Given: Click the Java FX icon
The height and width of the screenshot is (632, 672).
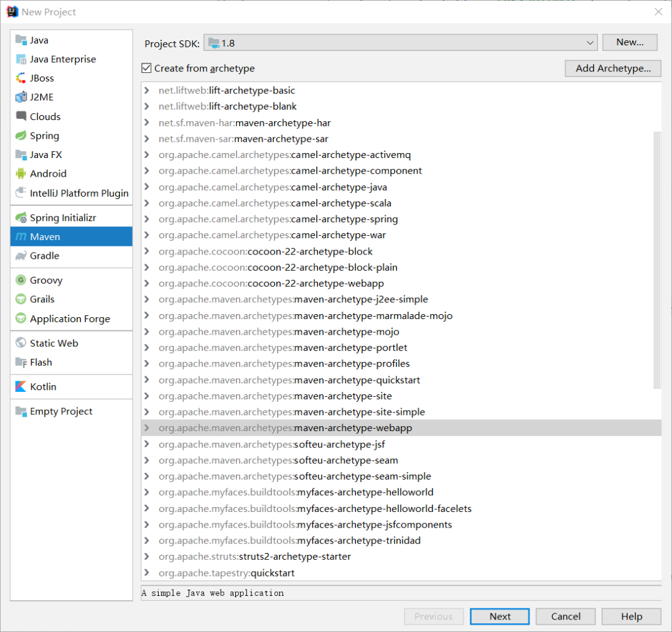Looking at the screenshot, I should click(21, 155).
